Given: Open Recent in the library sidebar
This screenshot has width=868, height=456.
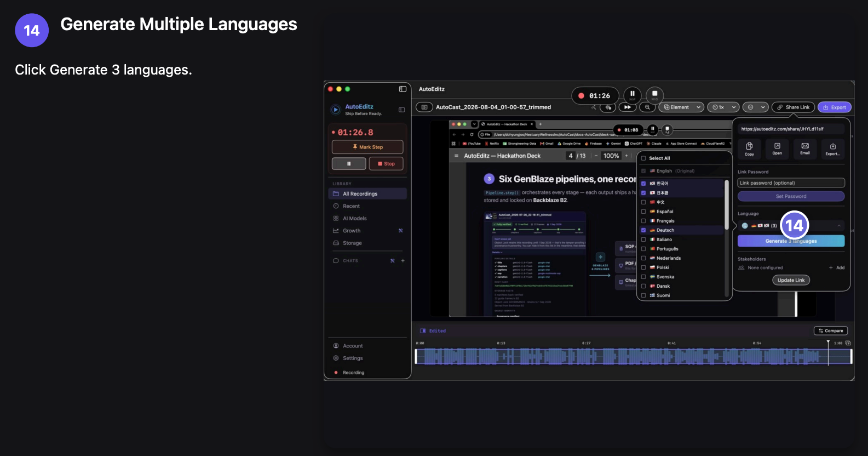Looking at the screenshot, I should (x=367, y=206).
